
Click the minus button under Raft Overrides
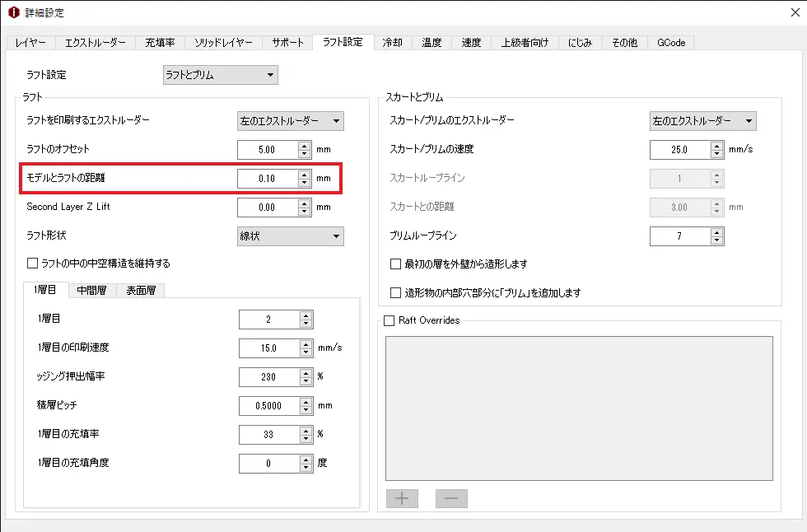(x=451, y=498)
